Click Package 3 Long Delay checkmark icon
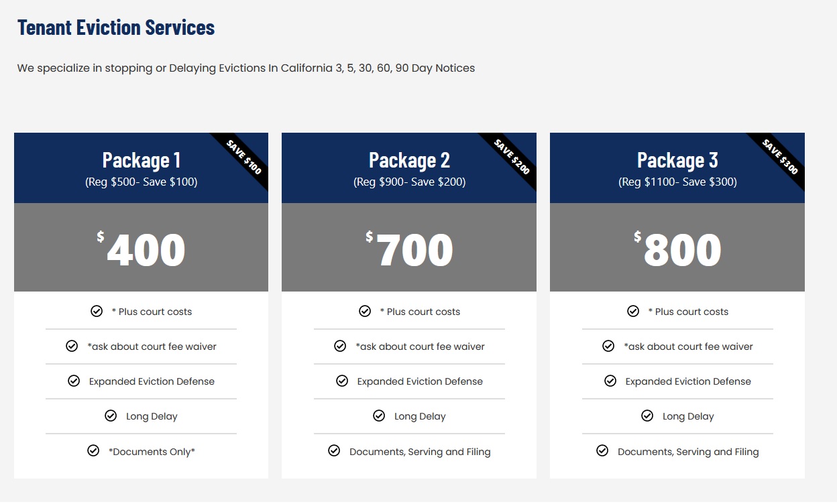This screenshot has width=837, height=504. pos(647,416)
